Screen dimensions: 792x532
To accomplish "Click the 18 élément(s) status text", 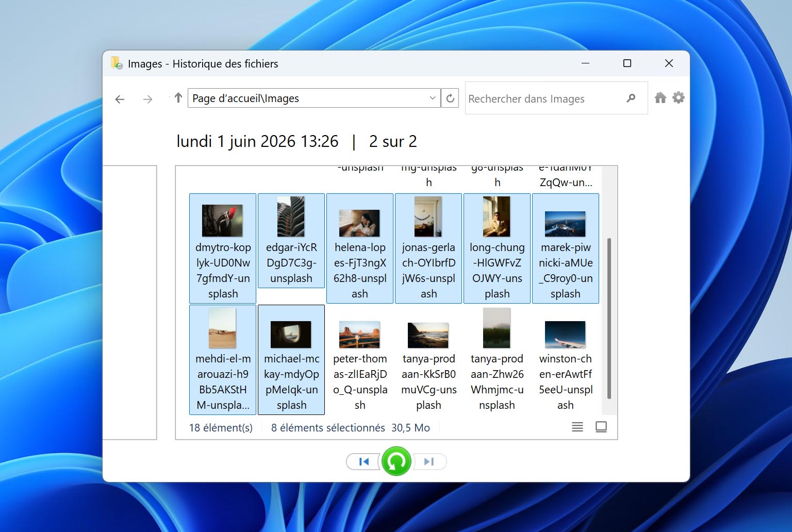I will pos(221,428).
